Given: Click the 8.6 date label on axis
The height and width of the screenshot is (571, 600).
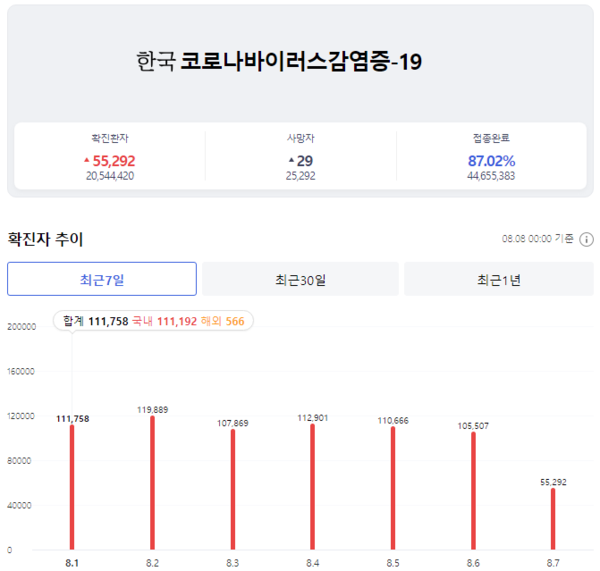Looking at the screenshot, I should coord(473,563).
